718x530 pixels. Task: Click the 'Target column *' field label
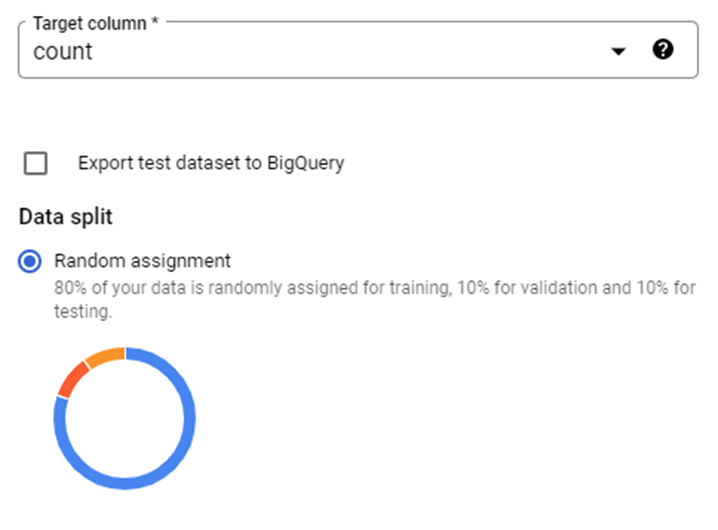point(96,22)
